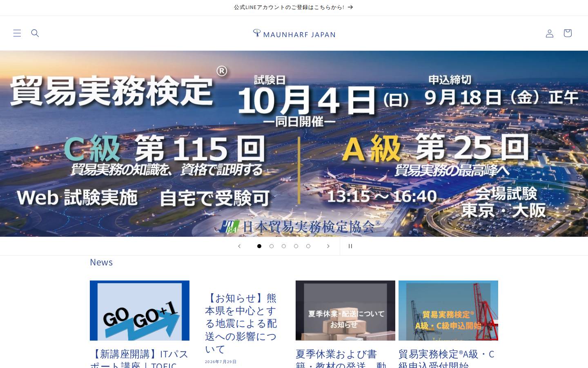The width and height of the screenshot is (588, 368).
Task: Pause the slideshow autoplay
Action: coord(350,246)
